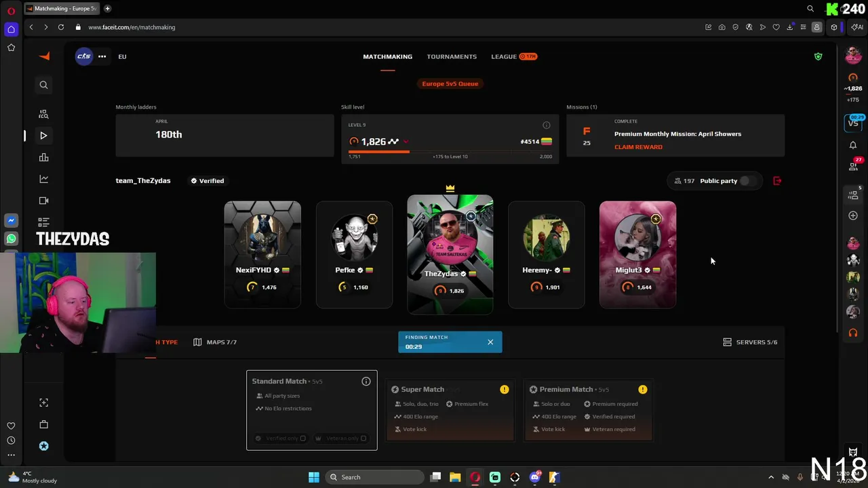This screenshot has height=488, width=868.
Task: Open Opera WhatsApp sidebar icon
Action: 11,239
